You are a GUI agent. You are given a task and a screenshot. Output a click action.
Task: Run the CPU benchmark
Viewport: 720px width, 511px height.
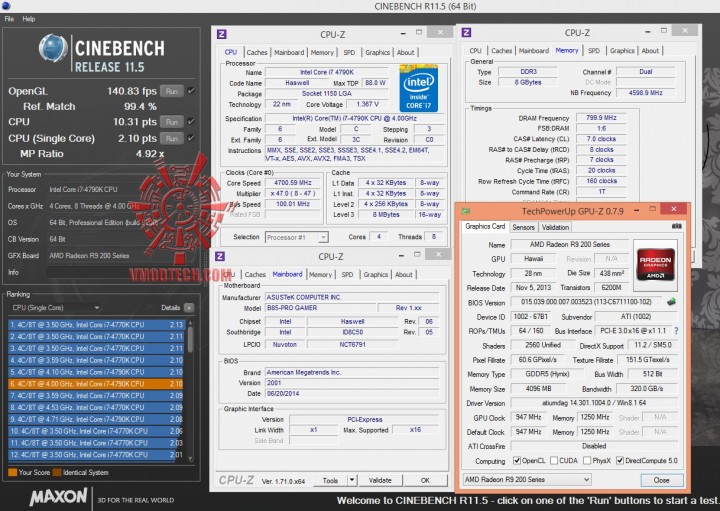172,122
